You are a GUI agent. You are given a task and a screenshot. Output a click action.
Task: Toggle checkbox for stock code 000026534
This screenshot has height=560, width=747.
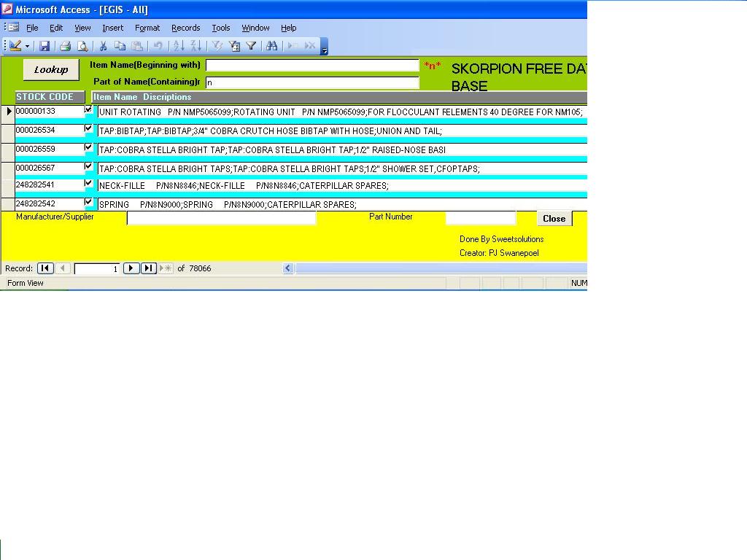88,128
